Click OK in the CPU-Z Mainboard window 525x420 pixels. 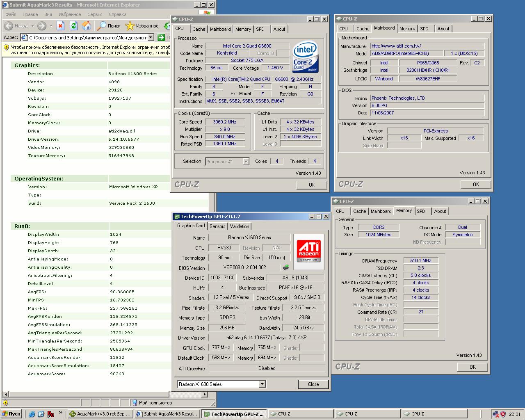click(x=476, y=184)
